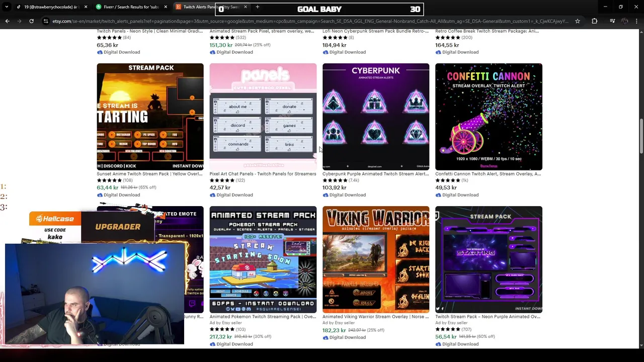The image size is (644, 362).
Task: Open the Cyberpunk Animated Stream Alerts thumbnail
Action: (x=376, y=117)
